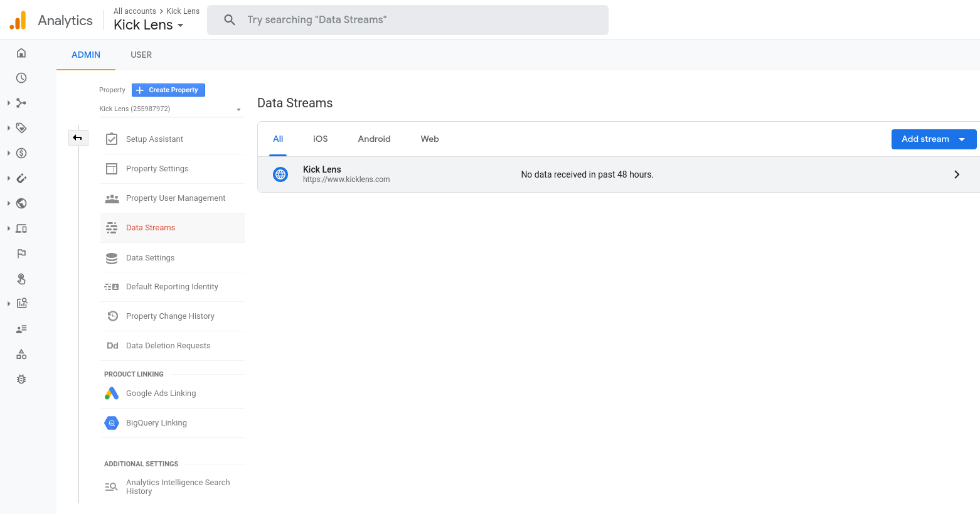Viewport: 980px width, 514px height.
Task: Expand the Tech section arrow
Action: [9, 228]
